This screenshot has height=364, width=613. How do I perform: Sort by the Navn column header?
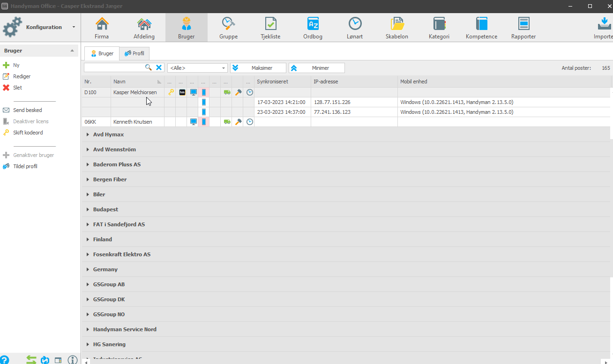click(137, 82)
